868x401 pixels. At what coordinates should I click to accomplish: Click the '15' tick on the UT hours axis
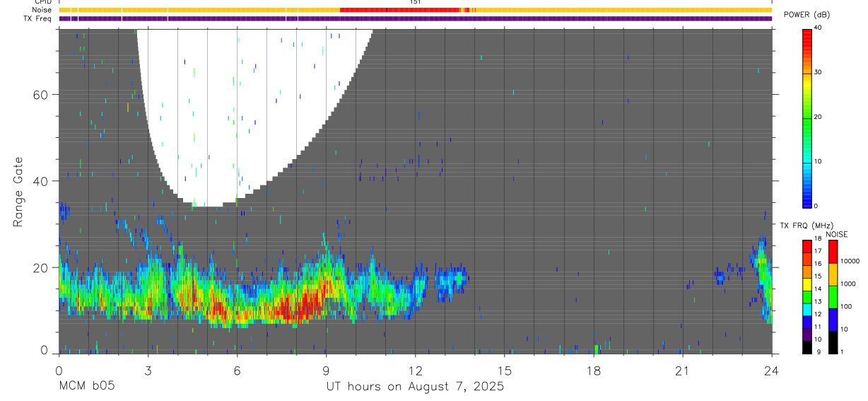pyautogui.click(x=504, y=371)
